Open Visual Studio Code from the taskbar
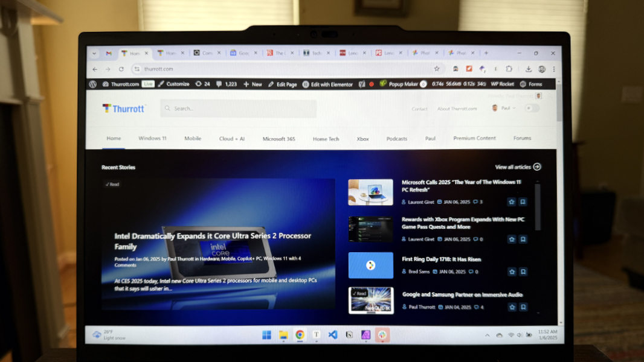644x362 pixels. (x=332, y=334)
